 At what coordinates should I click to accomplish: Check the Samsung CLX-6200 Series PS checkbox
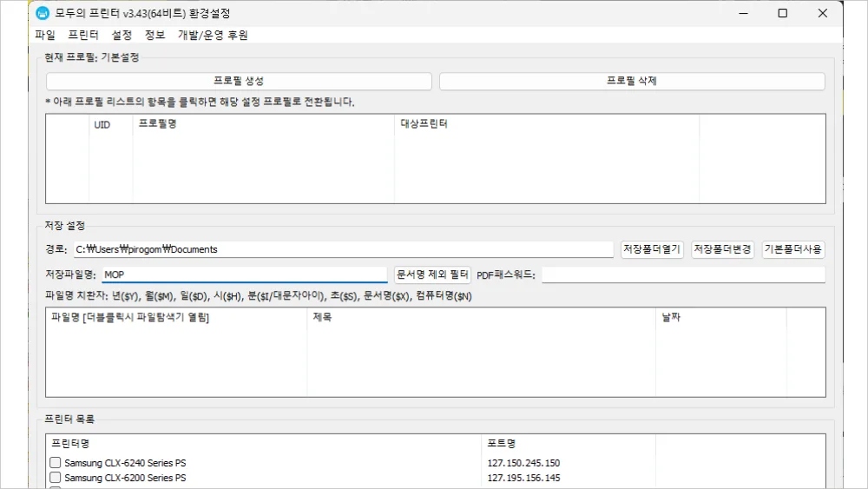click(x=55, y=478)
